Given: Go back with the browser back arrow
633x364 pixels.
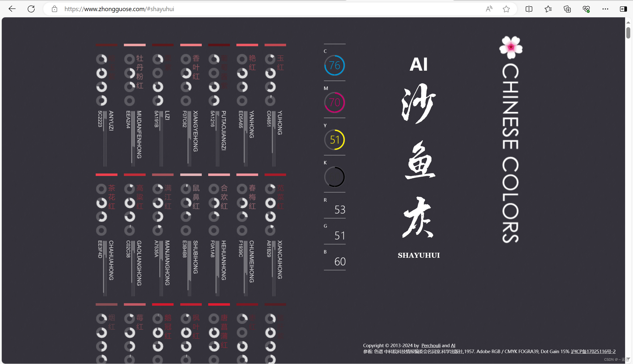Looking at the screenshot, I should tap(12, 9).
